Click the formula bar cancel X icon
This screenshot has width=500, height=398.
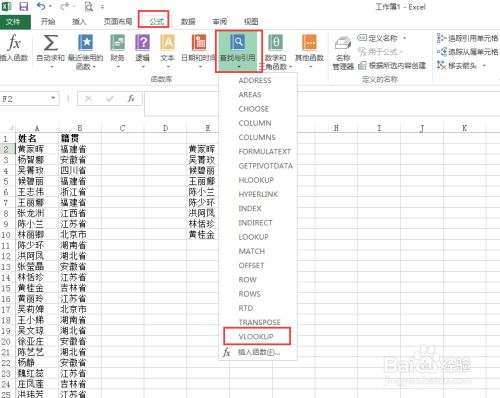pos(88,98)
